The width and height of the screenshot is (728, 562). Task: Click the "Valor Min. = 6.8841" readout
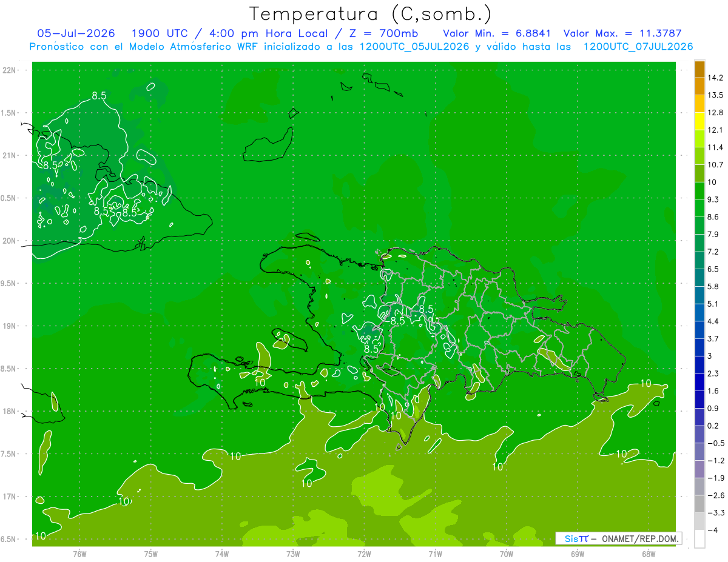point(497,33)
